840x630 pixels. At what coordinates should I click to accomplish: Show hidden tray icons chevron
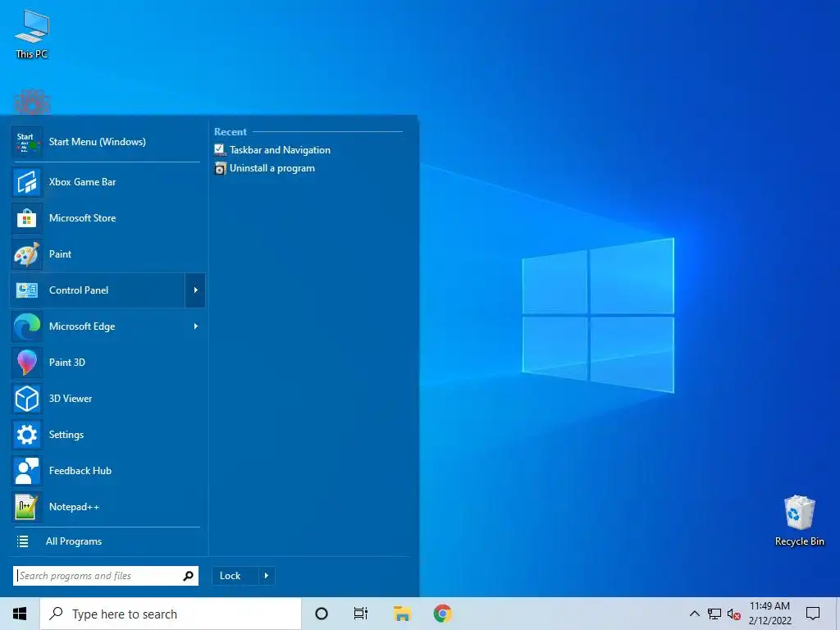tap(694, 614)
